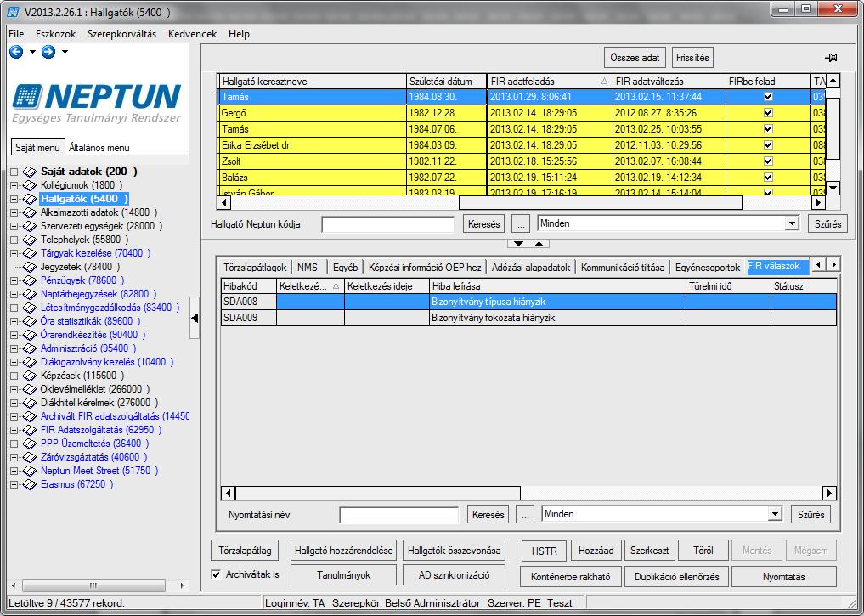The width and height of the screenshot is (864, 616).
Task: Open the forward arrow history dropdown
Action: coord(65,52)
